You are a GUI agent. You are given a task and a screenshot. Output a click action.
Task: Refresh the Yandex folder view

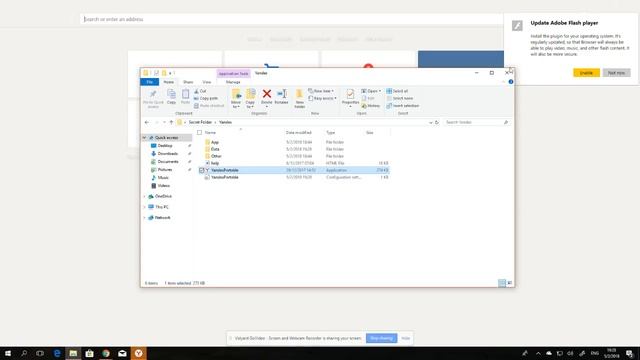pos(437,122)
